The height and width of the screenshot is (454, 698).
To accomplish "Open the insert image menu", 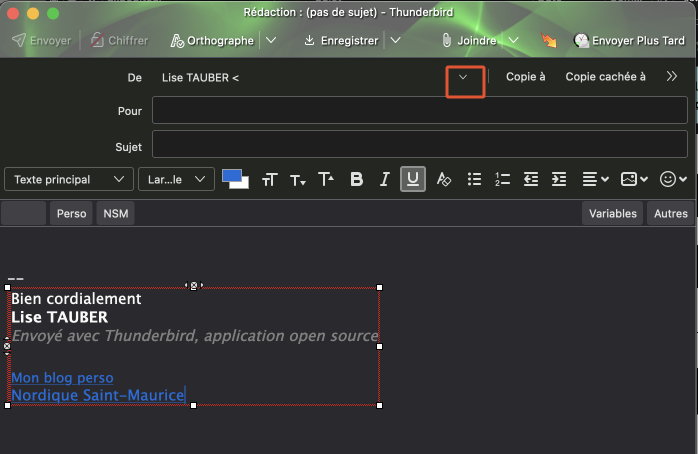I will [634, 180].
